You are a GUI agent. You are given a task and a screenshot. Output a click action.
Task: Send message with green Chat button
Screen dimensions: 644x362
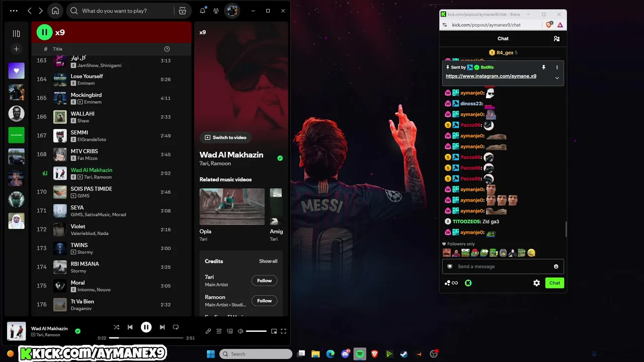pyautogui.click(x=554, y=283)
